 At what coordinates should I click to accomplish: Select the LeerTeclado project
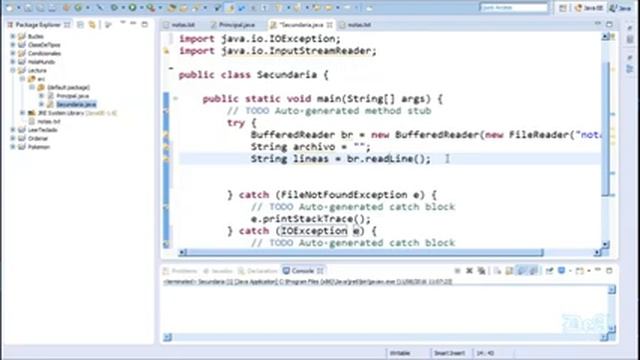click(x=42, y=130)
